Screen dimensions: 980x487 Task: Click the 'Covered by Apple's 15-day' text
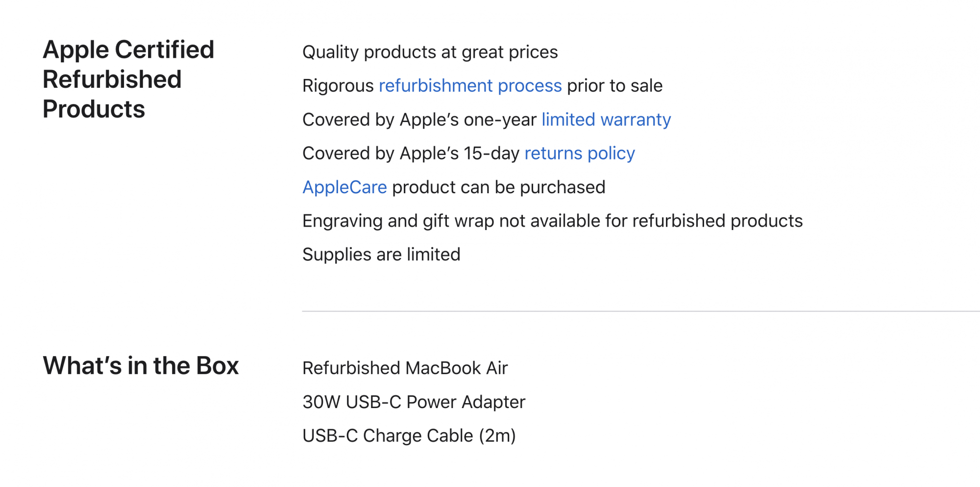click(x=411, y=154)
